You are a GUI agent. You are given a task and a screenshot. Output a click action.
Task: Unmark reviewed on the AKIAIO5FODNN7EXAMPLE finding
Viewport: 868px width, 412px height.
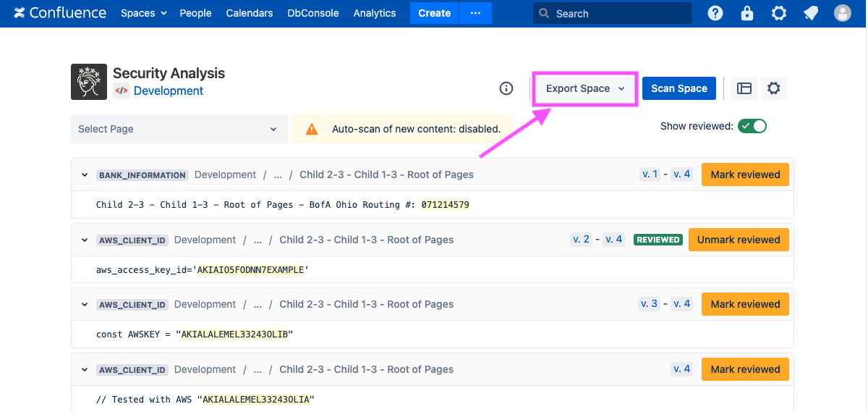739,240
